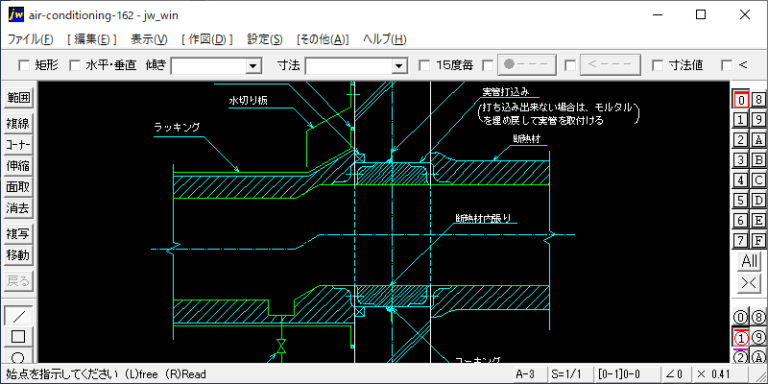Select the line drawing tool
Image resolution: width=768 pixels, height=384 pixels.
click(x=19, y=316)
